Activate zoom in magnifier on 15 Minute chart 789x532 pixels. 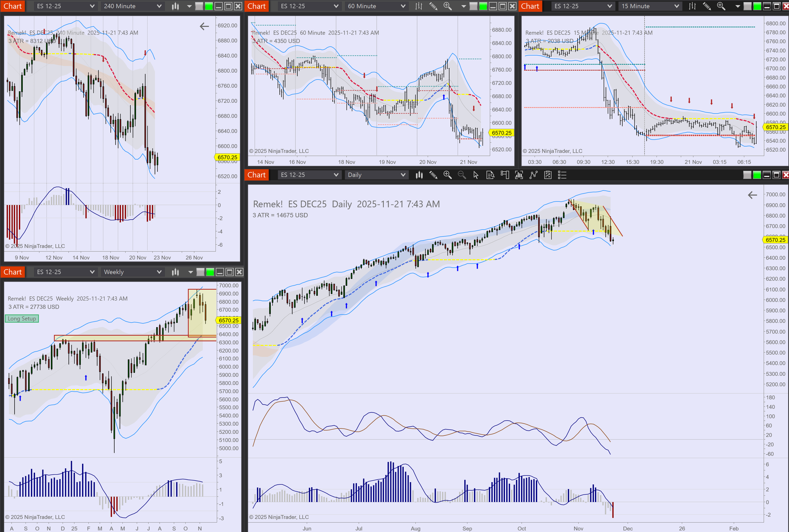coord(721,6)
